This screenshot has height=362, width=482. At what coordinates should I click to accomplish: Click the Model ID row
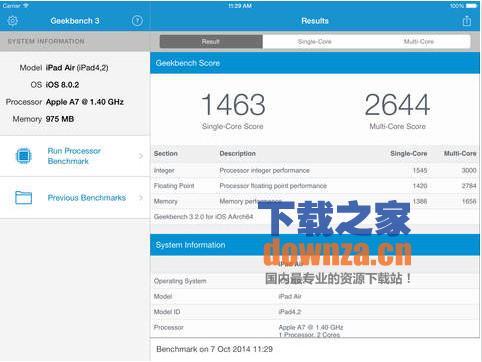[315, 312]
